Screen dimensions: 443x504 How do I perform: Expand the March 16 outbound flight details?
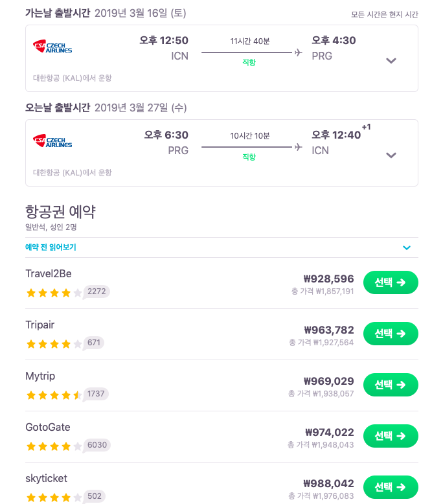click(x=391, y=60)
